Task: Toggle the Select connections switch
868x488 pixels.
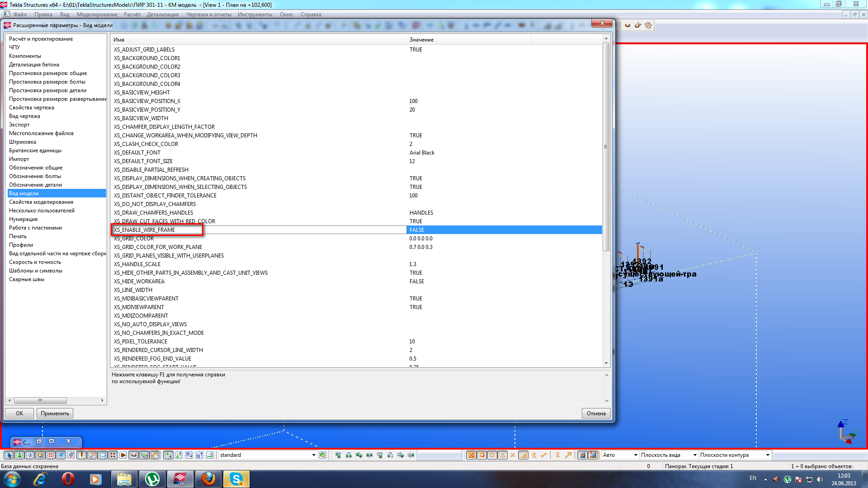Action: click(19, 455)
